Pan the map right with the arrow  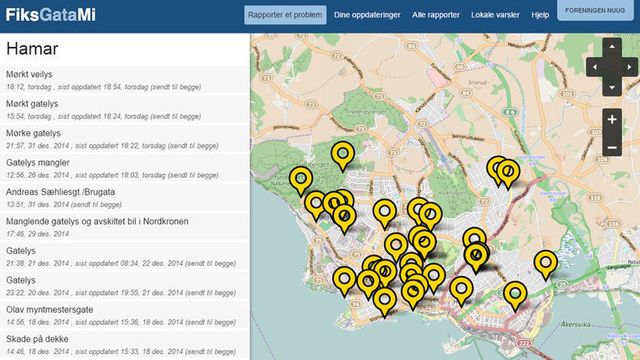click(x=629, y=67)
